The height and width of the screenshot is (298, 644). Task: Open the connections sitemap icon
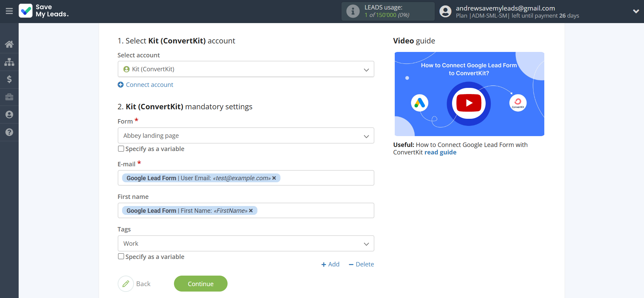[9, 62]
